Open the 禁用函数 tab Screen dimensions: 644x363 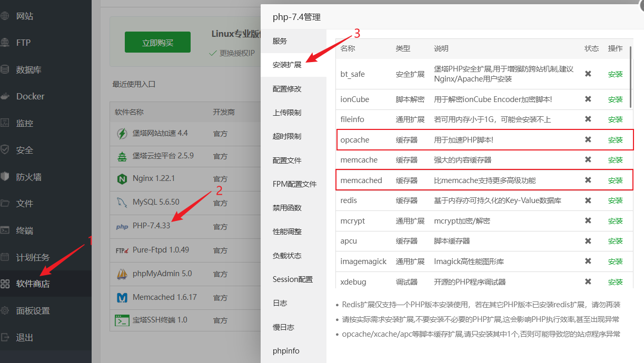point(293,208)
